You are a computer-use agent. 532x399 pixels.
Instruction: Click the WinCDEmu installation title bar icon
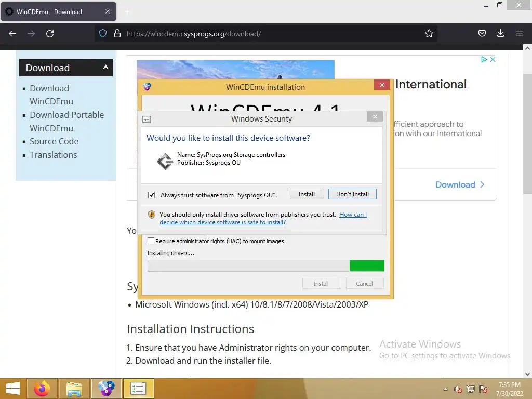pyautogui.click(x=147, y=87)
